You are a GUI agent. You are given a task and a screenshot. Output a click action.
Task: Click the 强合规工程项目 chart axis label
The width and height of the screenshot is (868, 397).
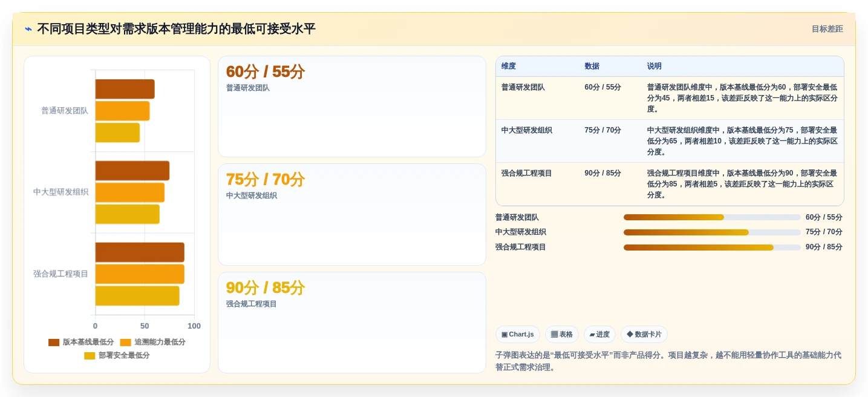[61, 274]
